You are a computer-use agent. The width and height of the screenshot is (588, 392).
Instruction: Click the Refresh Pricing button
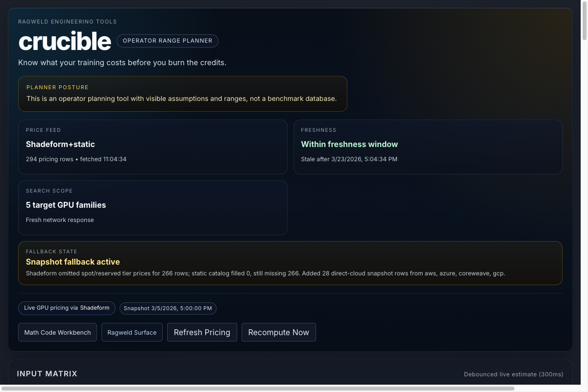point(202,332)
